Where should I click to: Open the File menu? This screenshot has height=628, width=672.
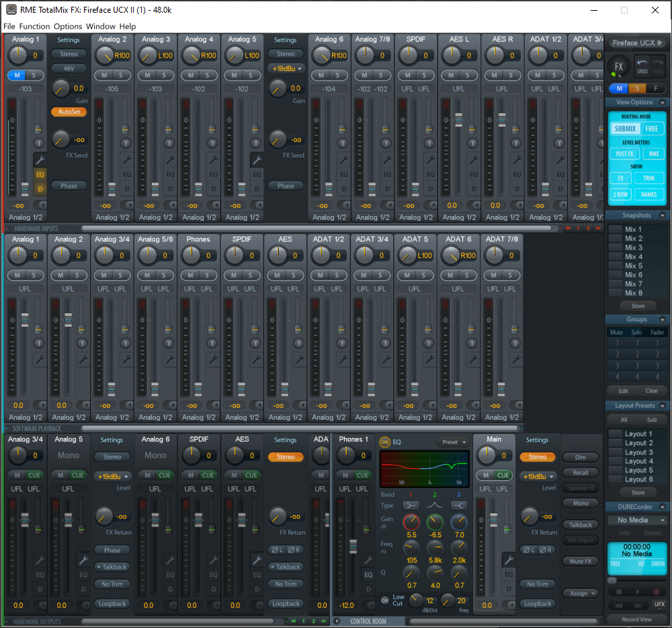9,26
